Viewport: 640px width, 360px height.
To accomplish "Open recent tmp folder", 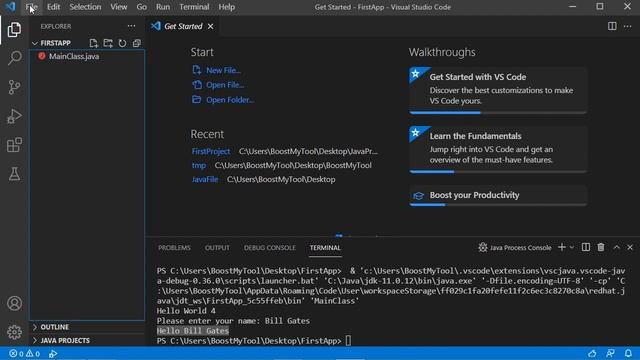I will 199,165.
